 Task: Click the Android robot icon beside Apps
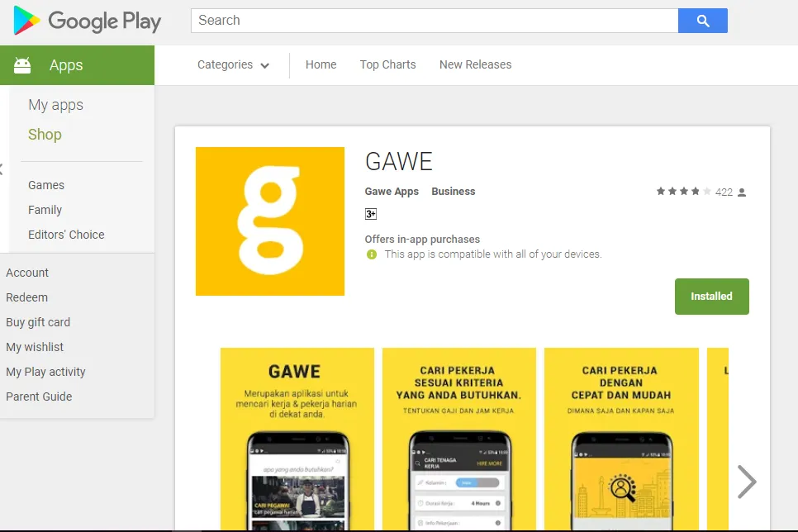(22, 65)
